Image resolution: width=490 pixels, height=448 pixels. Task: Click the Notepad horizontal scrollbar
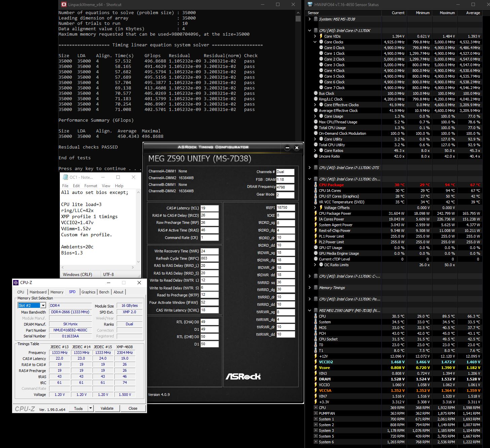point(98,268)
